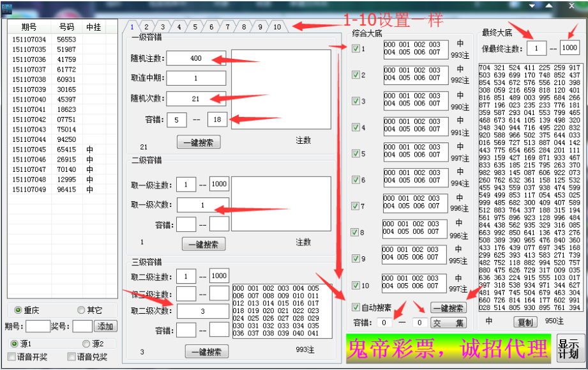Enable the 语音开奖 checkbox
The height and width of the screenshot is (370, 588).
10,356
